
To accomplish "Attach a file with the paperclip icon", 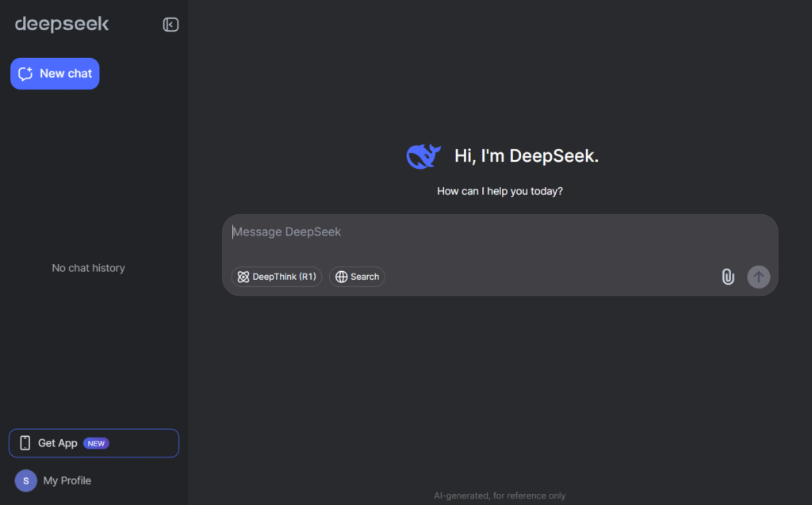I will tap(728, 277).
